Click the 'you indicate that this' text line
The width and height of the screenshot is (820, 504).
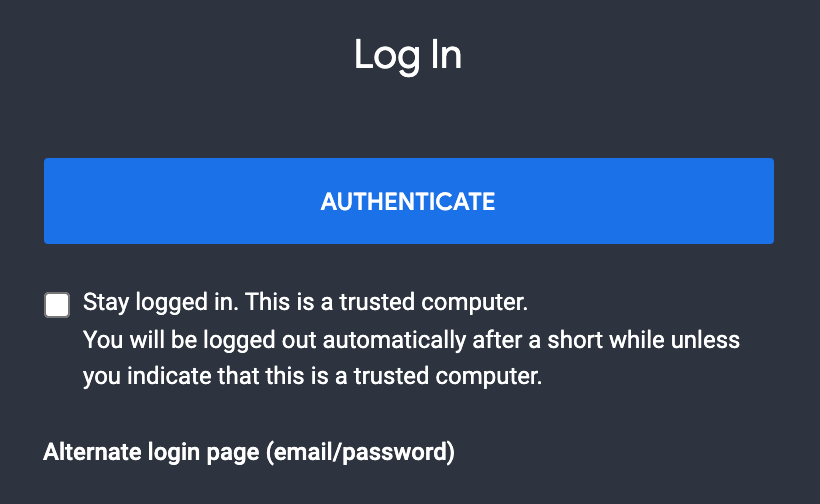point(312,378)
